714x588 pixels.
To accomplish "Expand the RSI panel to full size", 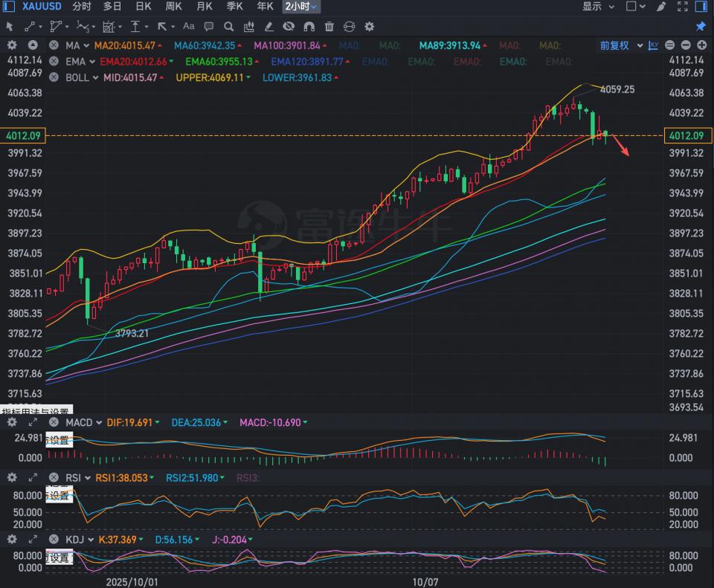I will 32,477.
